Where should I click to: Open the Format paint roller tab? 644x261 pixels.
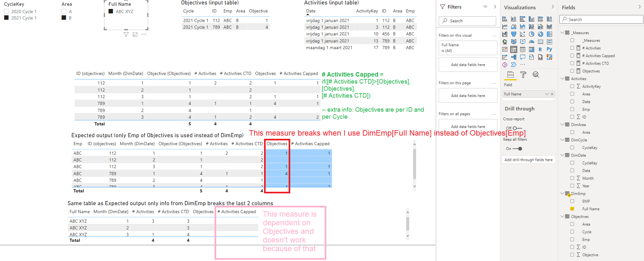click(523, 75)
